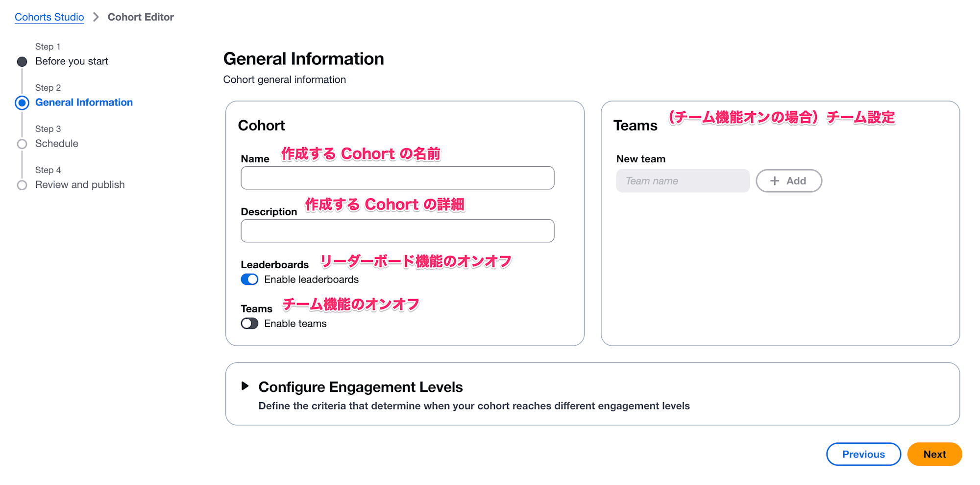
Task: Click the General Information page heading
Action: [303, 59]
